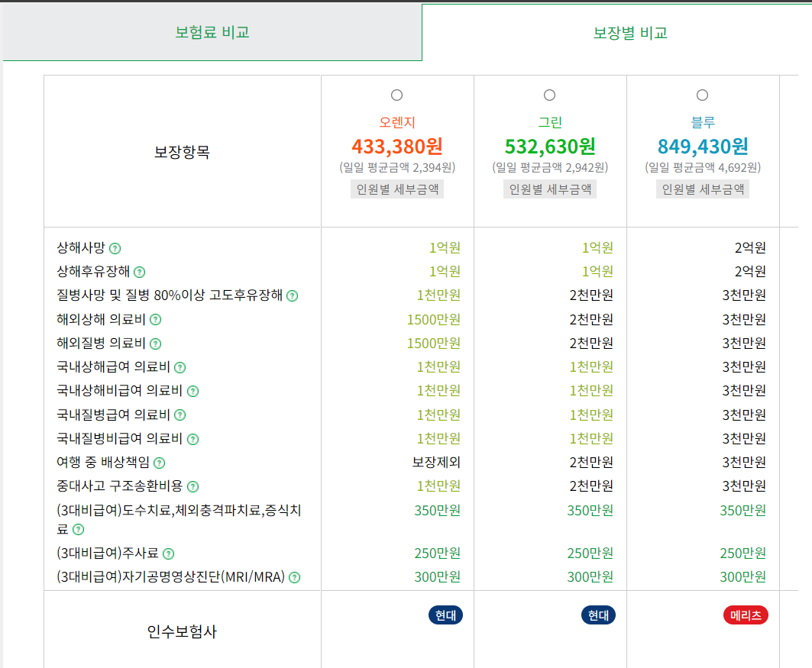This screenshot has height=668, width=812.
Task: Click the help icon for 자기공명영상진단(MRI/MRA)
Action: 293,576
